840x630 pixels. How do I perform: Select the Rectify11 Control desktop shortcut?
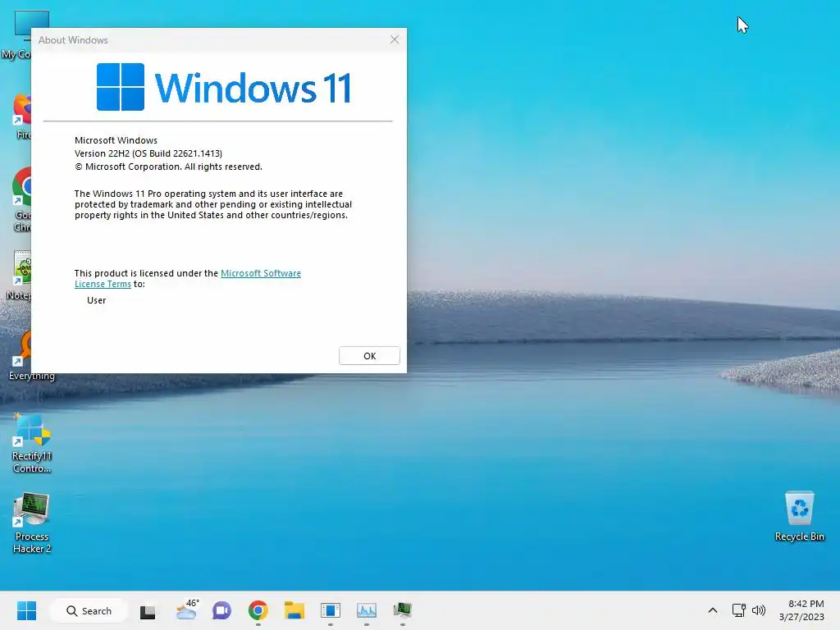tap(32, 442)
